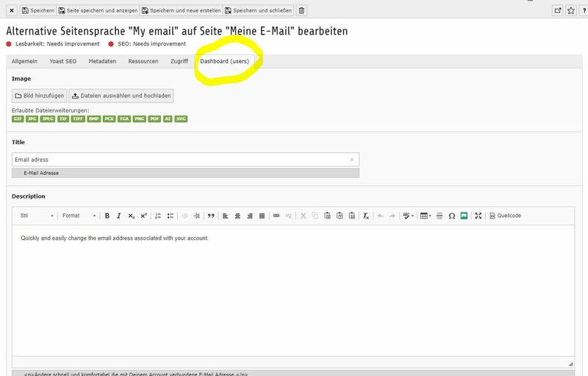This screenshot has height=376, width=588.
Task: Apply subscript formatting
Action: point(132,216)
